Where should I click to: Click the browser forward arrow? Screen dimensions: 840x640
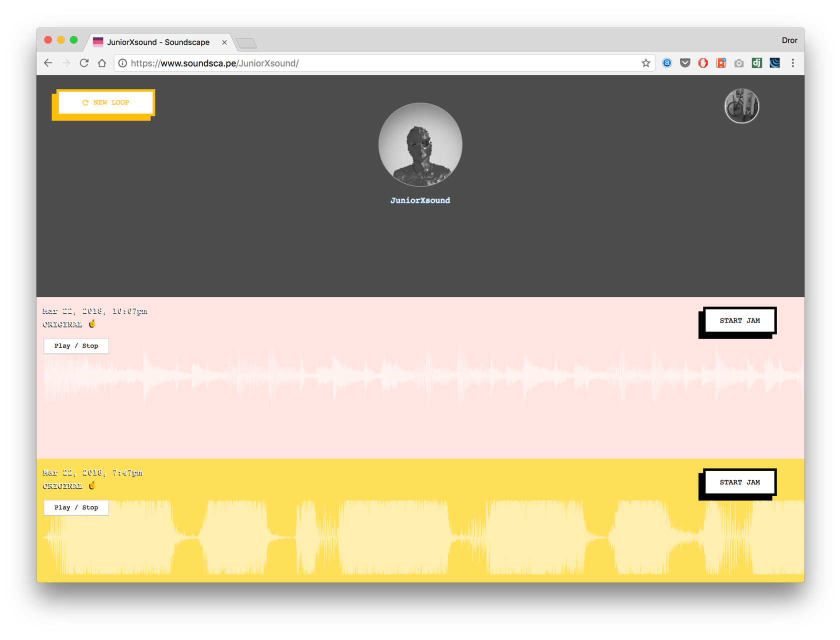click(66, 63)
